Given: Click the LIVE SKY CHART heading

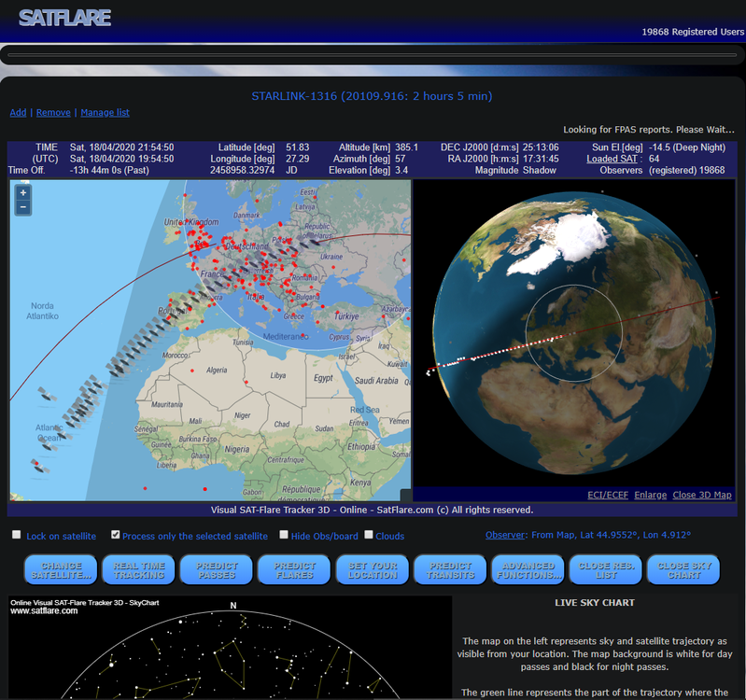Looking at the screenshot, I should tap(595, 603).
